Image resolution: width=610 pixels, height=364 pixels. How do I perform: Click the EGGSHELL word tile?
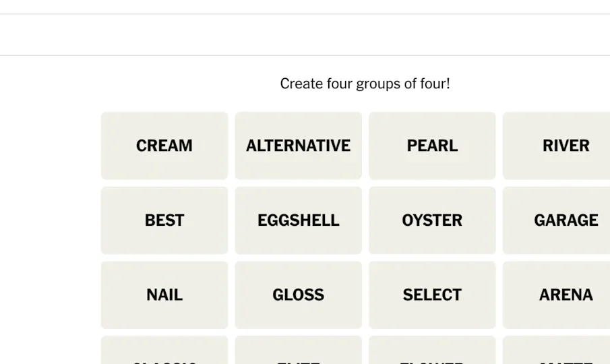point(298,220)
